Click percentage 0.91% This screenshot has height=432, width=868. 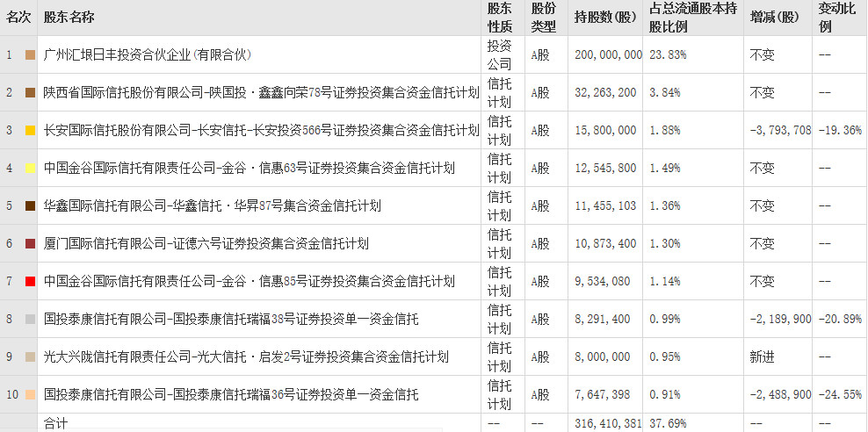point(665,394)
